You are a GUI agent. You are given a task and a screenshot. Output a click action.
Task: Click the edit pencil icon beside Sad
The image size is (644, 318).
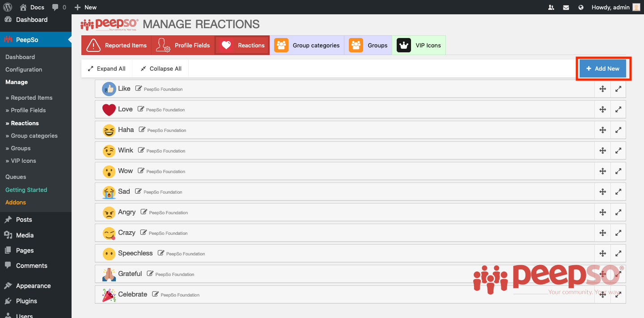coord(138,191)
